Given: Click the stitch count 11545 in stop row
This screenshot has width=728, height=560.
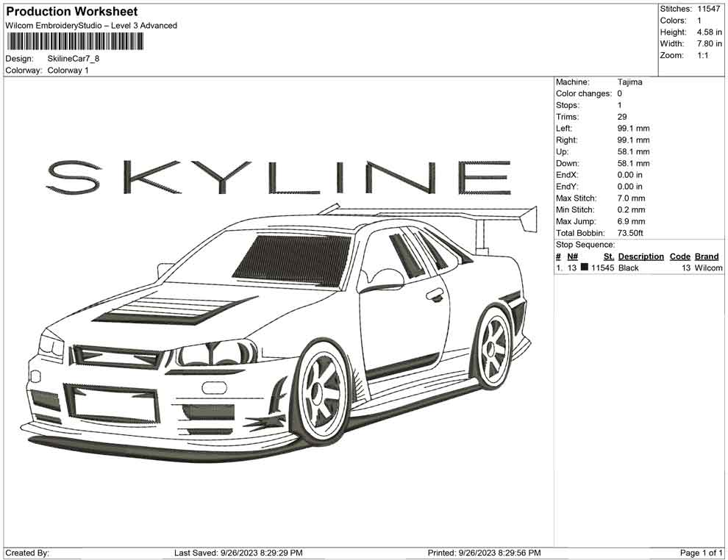Looking at the screenshot, I should tap(602, 268).
